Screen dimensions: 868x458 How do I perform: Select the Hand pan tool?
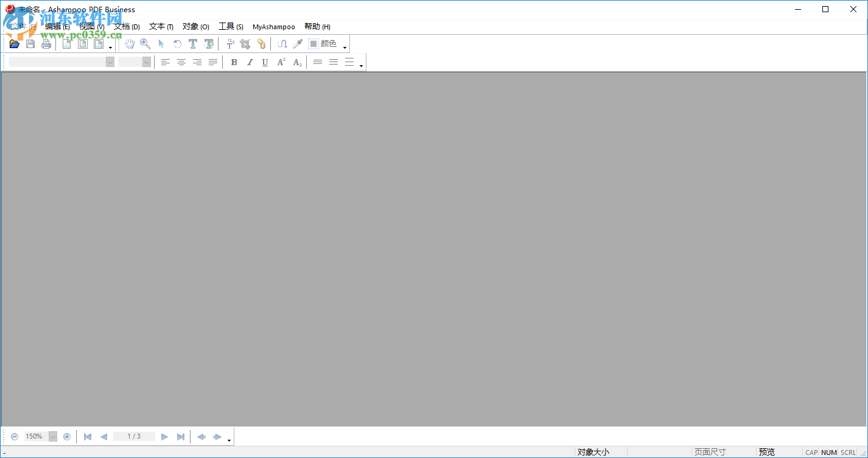point(130,44)
